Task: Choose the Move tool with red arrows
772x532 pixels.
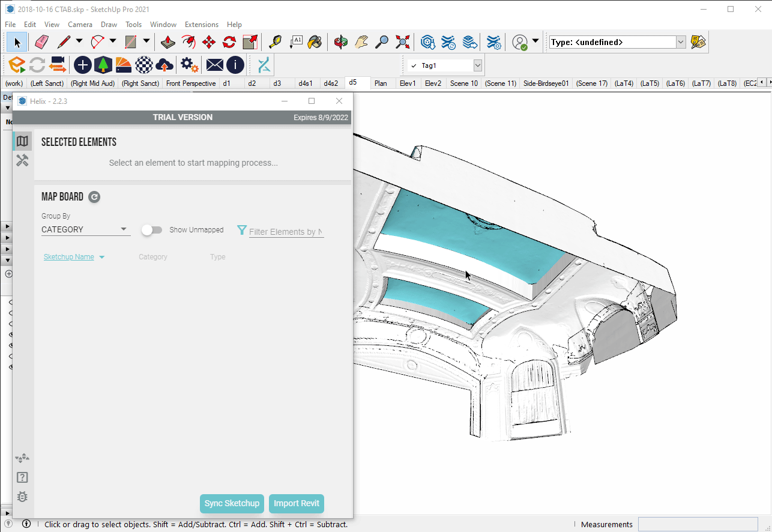Action: [209, 42]
